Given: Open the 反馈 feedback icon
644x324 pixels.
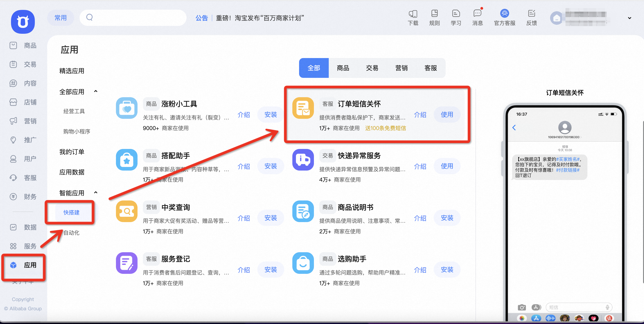Looking at the screenshot, I should pyautogui.click(x=531, y=18).
